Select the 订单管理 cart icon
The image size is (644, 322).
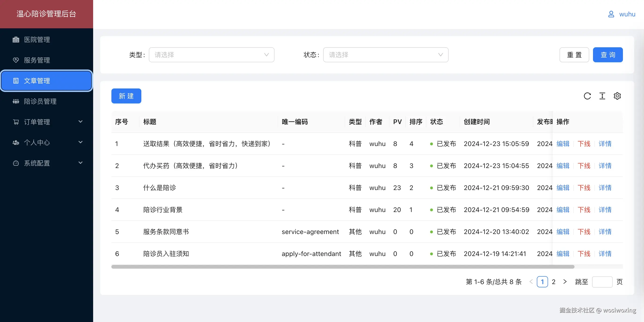(15, 122)
